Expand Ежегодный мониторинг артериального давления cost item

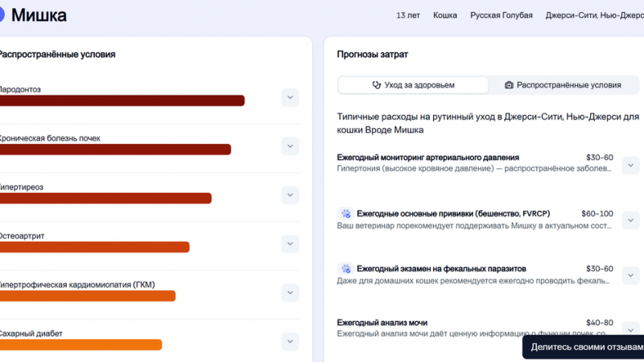click(x=630, y=166)
